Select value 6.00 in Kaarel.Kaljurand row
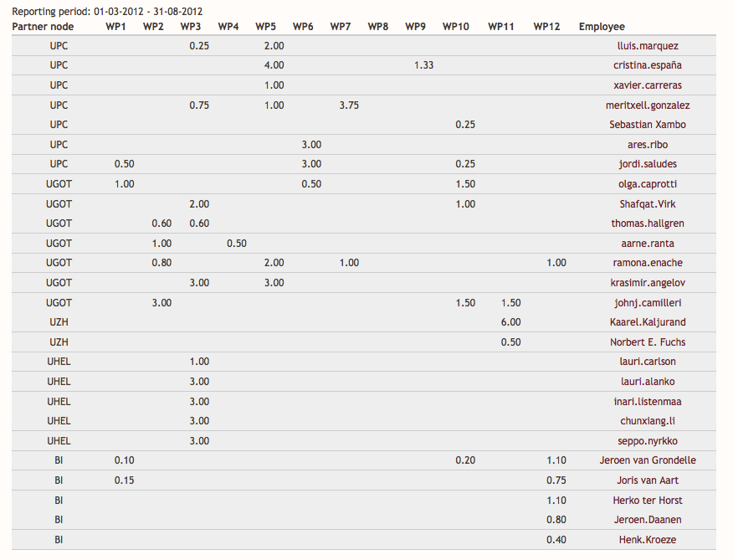Screen dimensions: 733x560 [510, 322]
